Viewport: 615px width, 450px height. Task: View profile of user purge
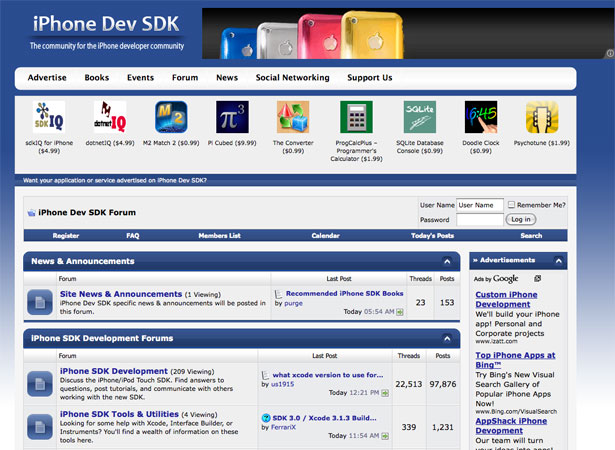(293, 303)
